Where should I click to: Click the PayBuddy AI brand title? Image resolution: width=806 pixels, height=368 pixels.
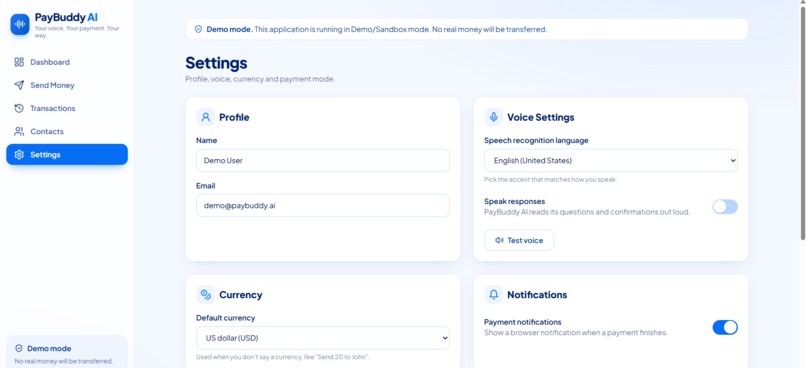(66, 17)
